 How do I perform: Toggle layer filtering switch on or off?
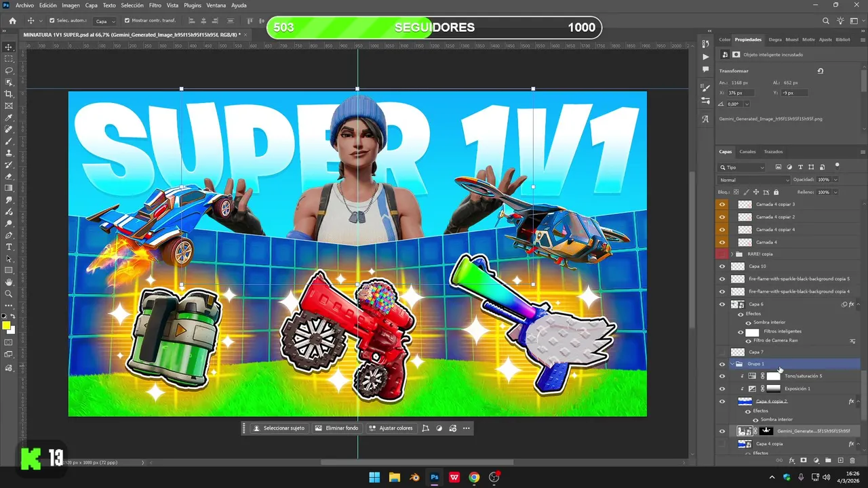click(837, 165)
